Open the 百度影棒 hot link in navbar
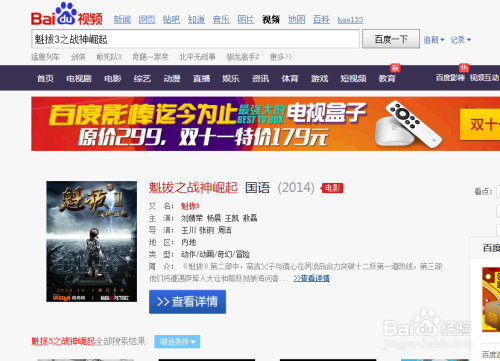The width and height of the screenshot is (500, 361). (x=450, y=78)
